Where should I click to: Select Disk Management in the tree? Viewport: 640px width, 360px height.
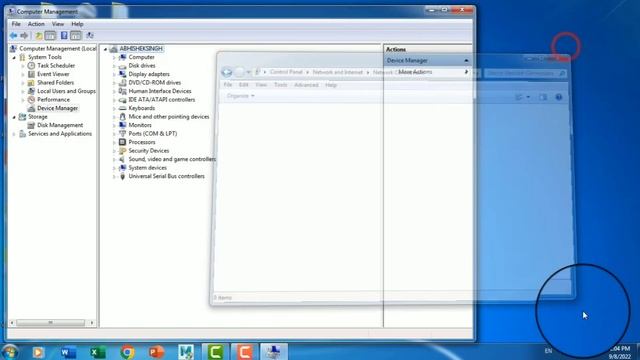[x=60, y=125]
